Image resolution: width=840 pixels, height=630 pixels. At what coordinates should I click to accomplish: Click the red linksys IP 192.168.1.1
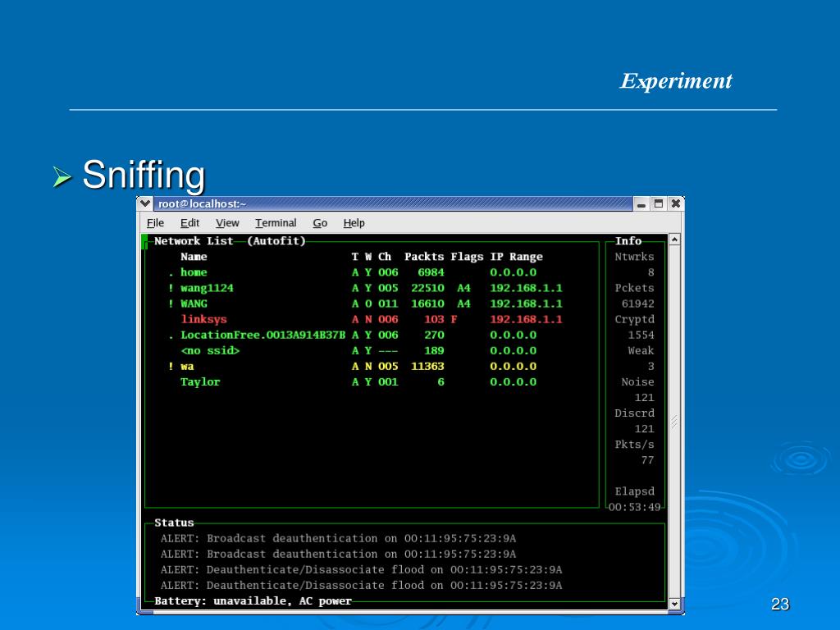526,319
